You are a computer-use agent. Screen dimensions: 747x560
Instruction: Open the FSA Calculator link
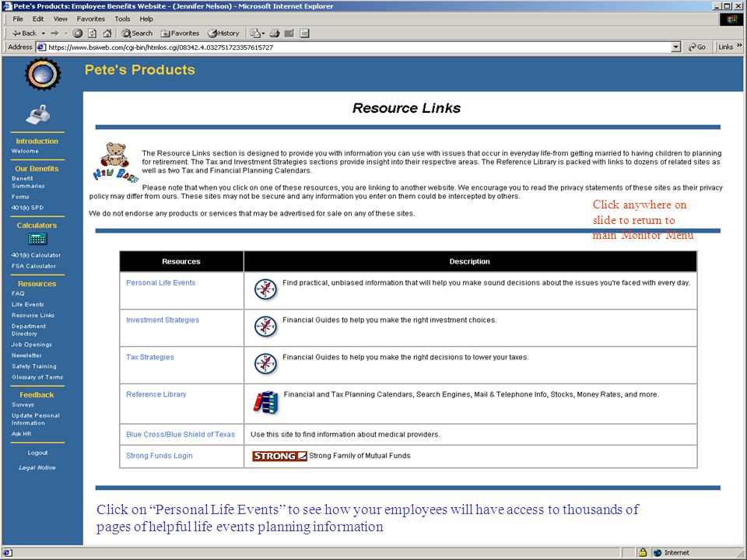point(33,266)
